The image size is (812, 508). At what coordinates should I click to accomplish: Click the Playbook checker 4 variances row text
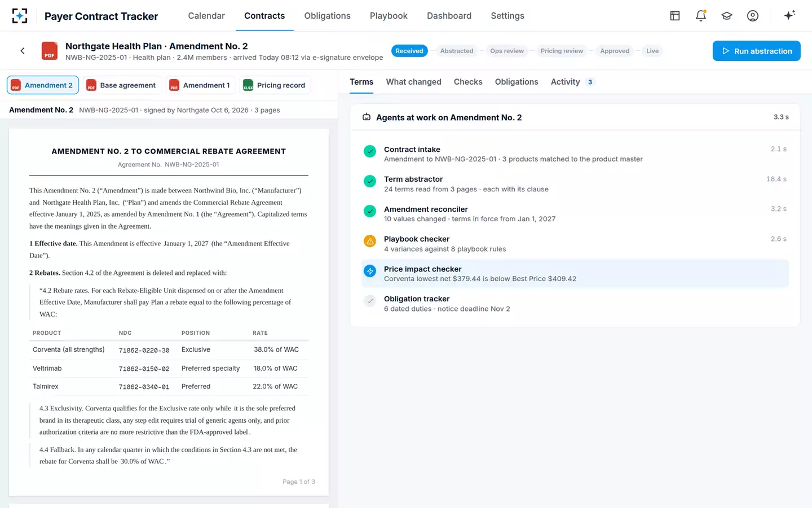[445, 249]
